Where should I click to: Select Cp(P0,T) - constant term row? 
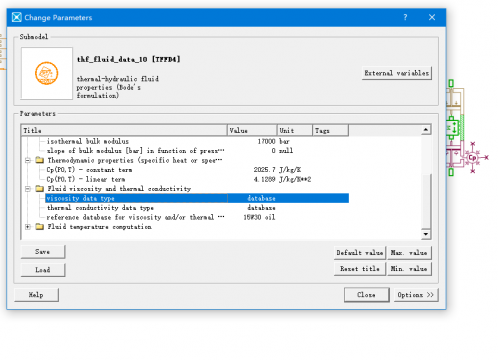[197, 170]
